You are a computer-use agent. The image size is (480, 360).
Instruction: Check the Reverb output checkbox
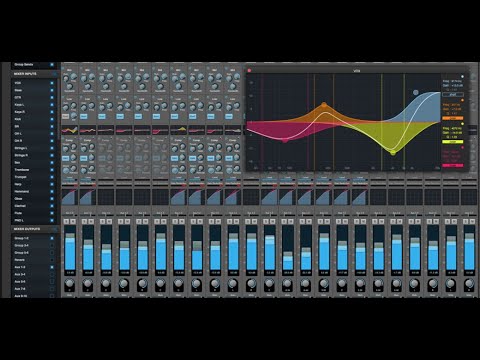point(52,260)
